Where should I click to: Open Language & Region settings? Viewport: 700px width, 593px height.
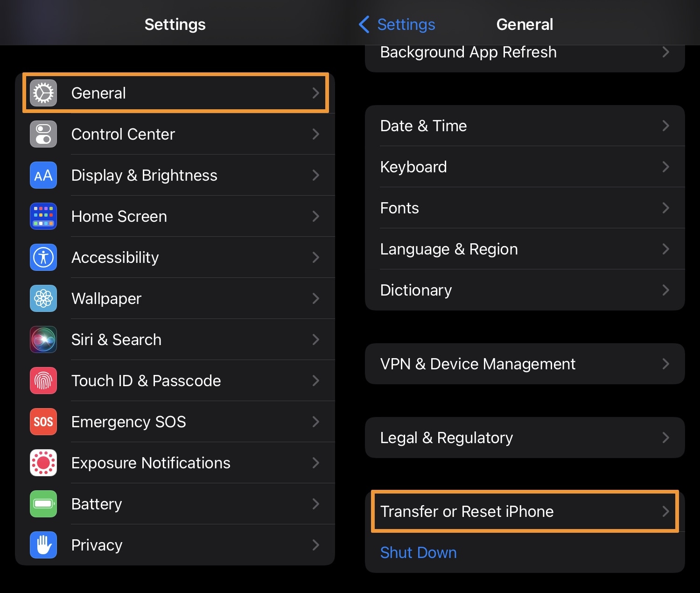click(x=525, y=249)
